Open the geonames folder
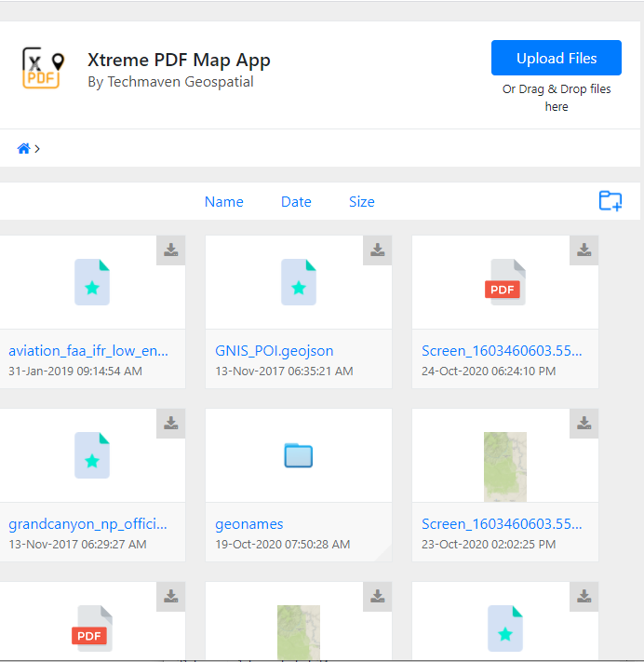Screen dimensions: 644x662 298,455
